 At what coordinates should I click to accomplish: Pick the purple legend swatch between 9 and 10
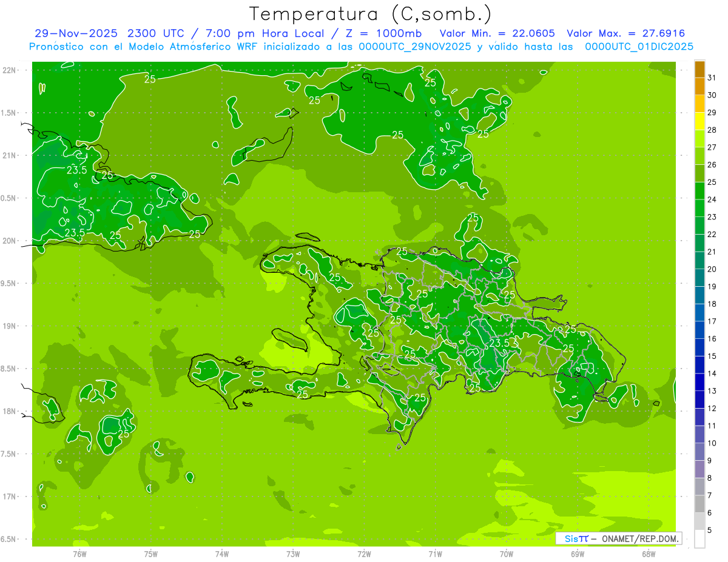click(699, 452)
